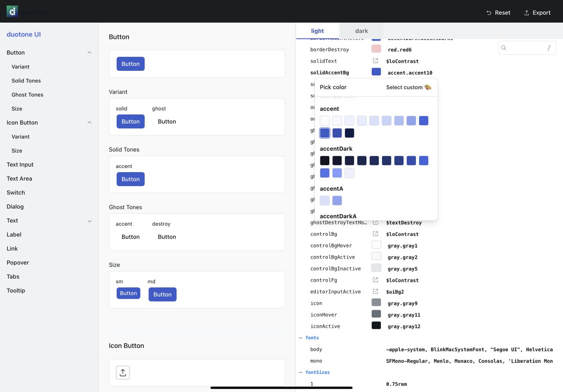Click the solid variant Button

coord(130,121)
